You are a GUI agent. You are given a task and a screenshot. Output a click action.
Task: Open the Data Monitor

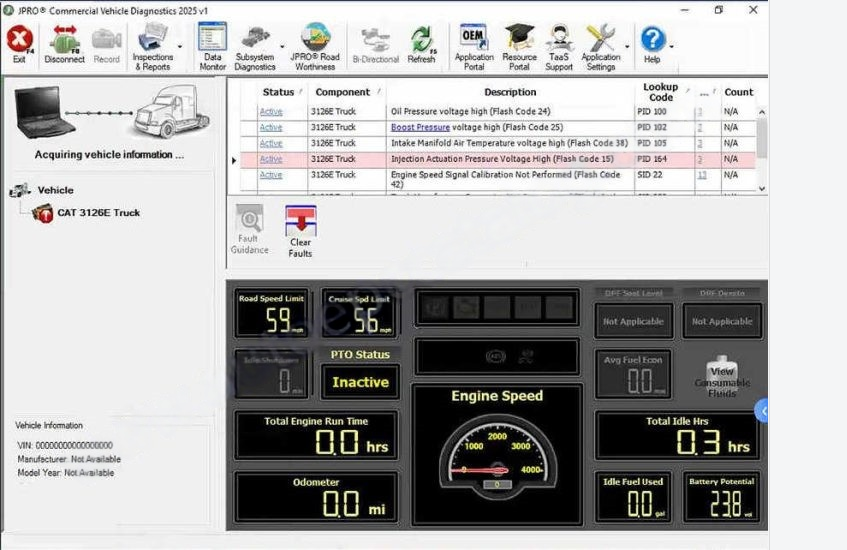pos(212,47)
